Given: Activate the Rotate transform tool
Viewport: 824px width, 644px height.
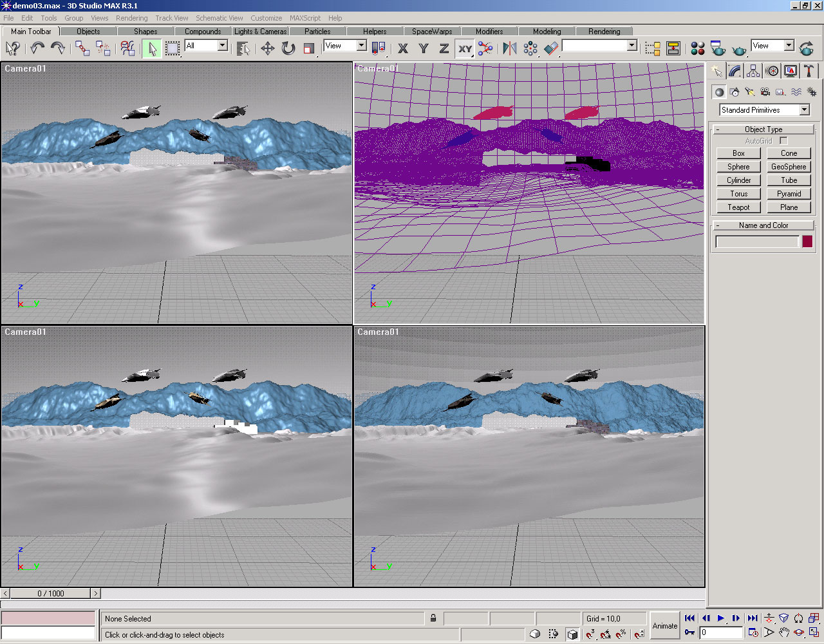Looking at the screenshot, I should [288, 48].
